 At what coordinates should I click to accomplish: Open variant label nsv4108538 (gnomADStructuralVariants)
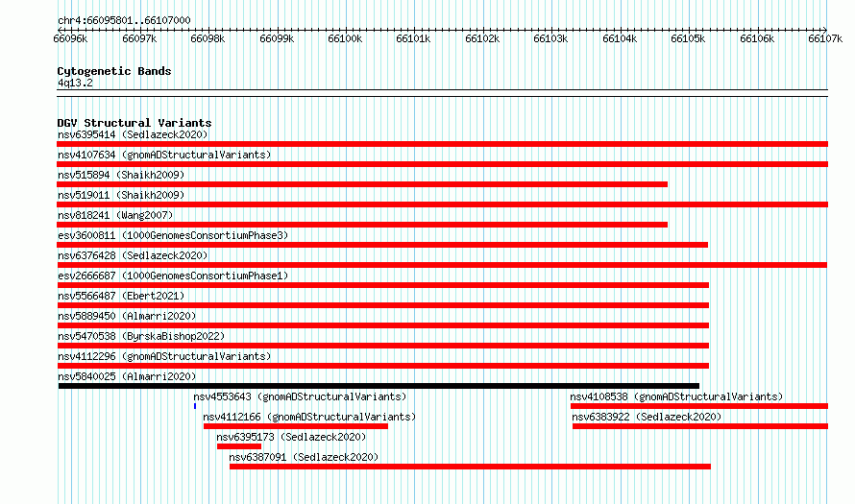click(676, 396)
